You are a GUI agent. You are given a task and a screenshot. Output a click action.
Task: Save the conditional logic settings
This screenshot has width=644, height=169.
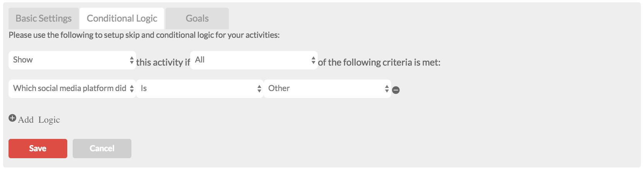38,149
